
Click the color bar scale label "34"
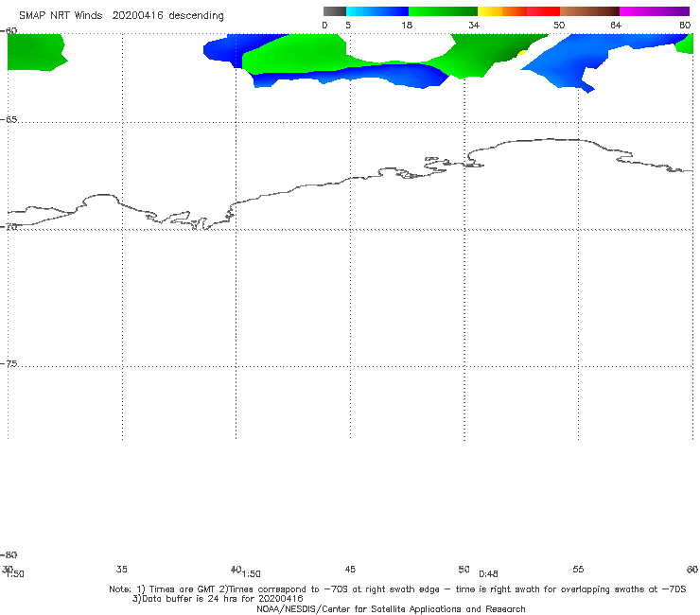click(474, 26)
